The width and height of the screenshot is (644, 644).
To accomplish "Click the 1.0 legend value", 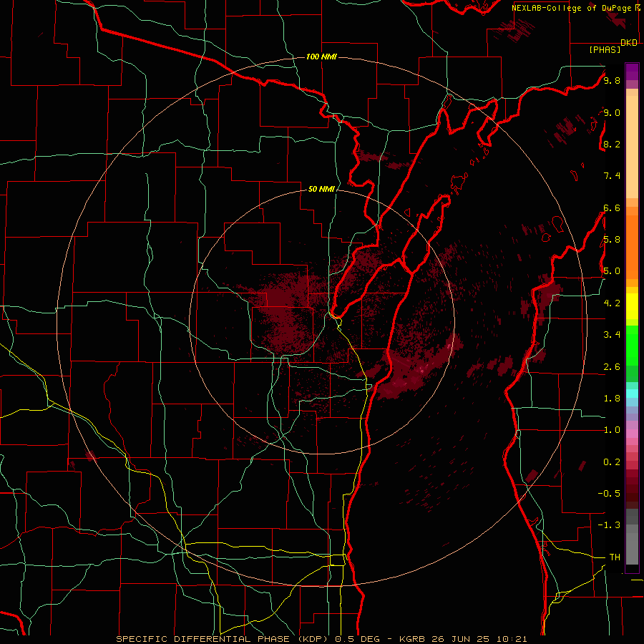I will tap(612, 430).
